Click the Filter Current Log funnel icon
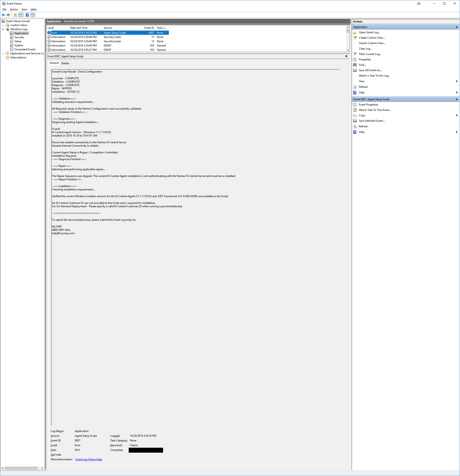Screen dimensions: 460x476 (355, 54)
